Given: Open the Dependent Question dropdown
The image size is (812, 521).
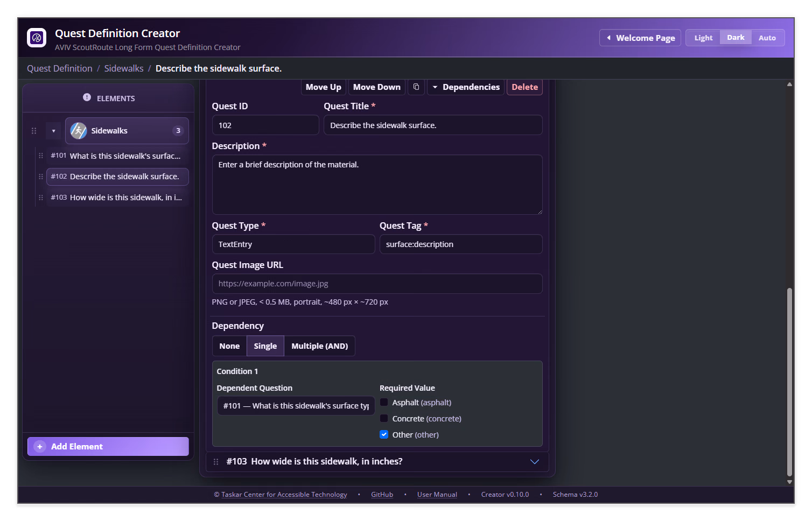Looking at the screenshot, I should point(296,406).
